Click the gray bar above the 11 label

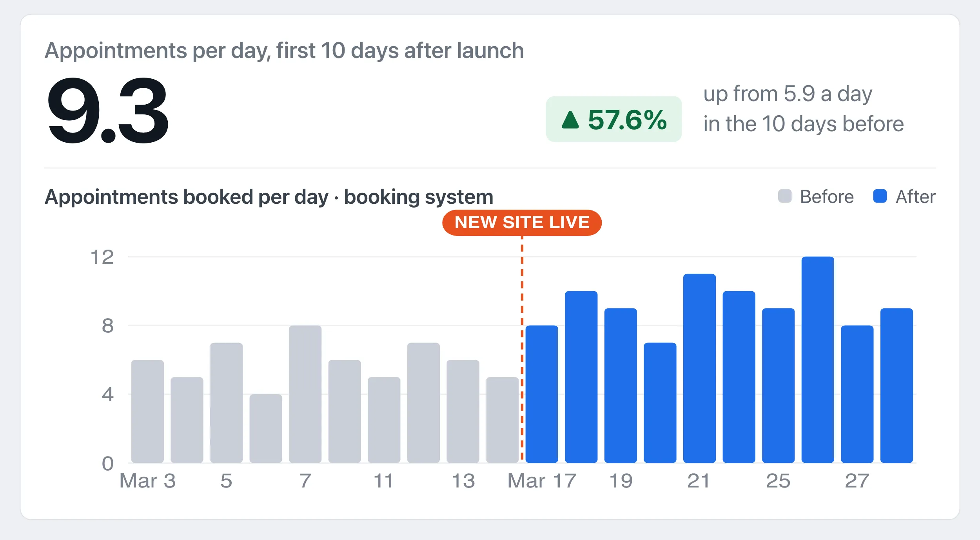coord(384,420)
